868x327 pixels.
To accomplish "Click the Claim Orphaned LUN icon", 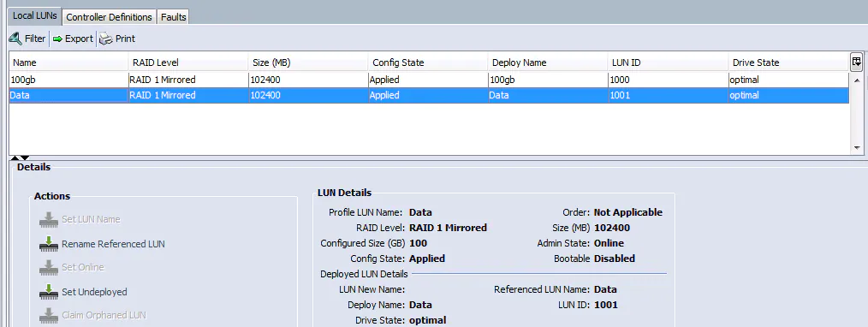I will click(x=49, y=315).
